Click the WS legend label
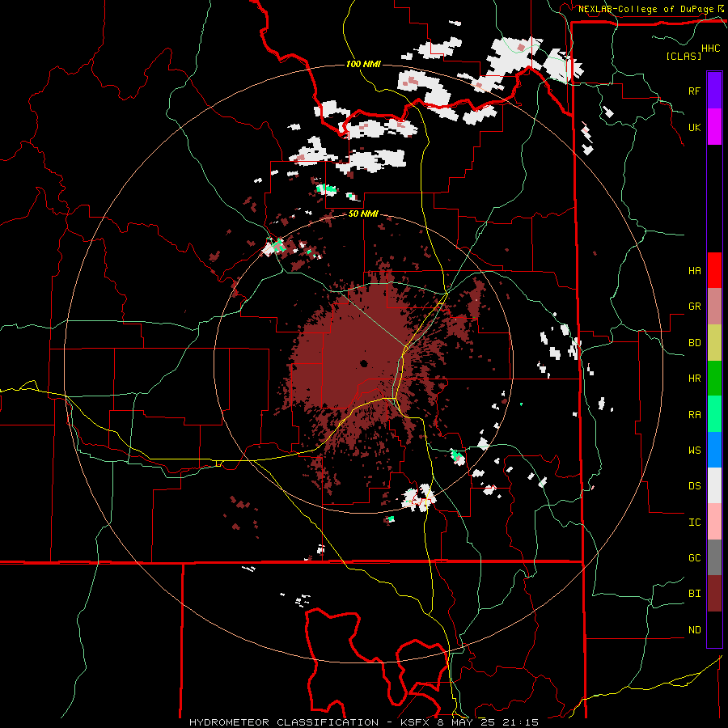Viewport: 728px width, 728px height. pyautogui.click(x=694, y=451)
